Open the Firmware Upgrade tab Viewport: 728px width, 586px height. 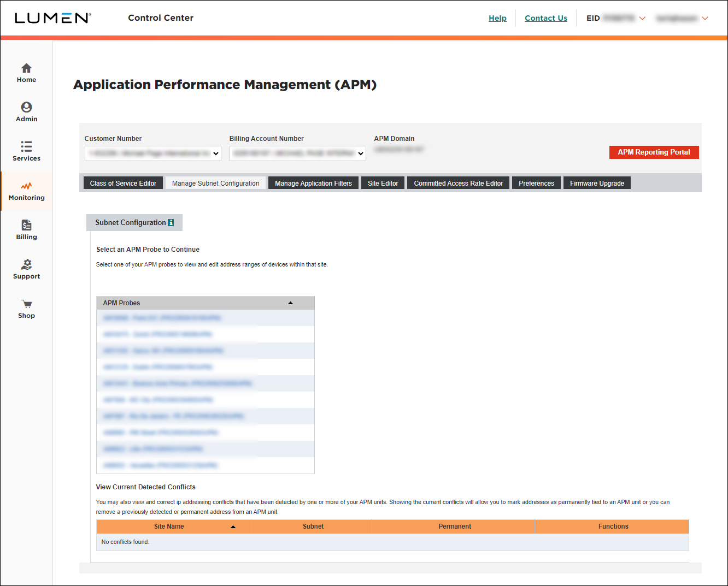coord(597,183)
